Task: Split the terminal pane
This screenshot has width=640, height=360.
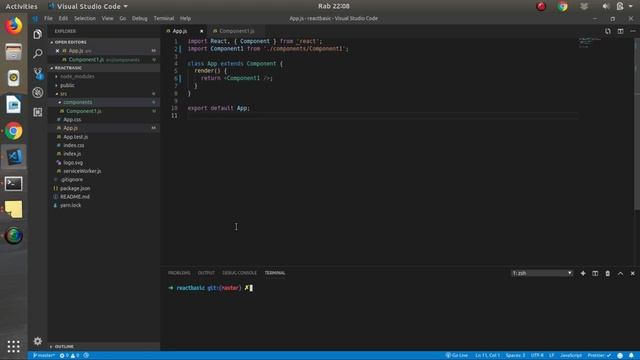Action: pos(595,273)
